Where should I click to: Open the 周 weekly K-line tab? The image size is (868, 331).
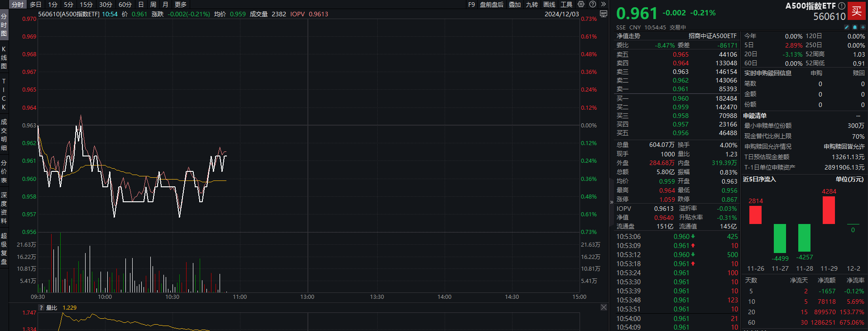(x=153, y=5)
